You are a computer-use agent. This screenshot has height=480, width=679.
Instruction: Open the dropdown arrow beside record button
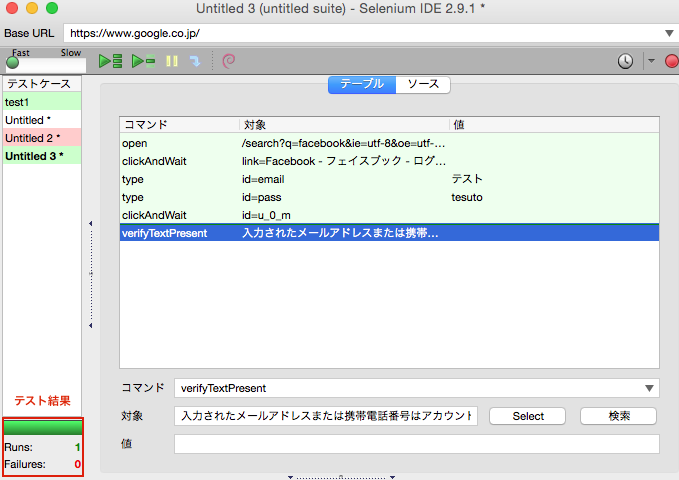(x=651, y=61)
